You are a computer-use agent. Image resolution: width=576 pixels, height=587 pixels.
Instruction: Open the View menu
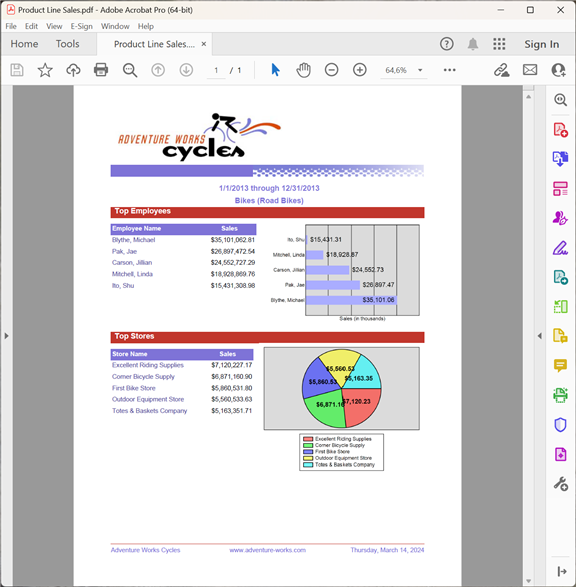click(x=54, y=26)
